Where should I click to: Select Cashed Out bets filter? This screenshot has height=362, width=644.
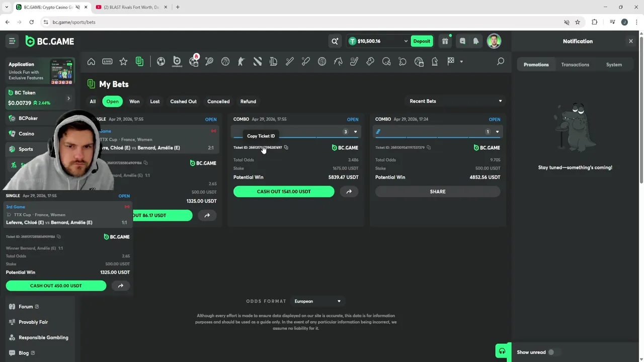[x=183, y=102]
